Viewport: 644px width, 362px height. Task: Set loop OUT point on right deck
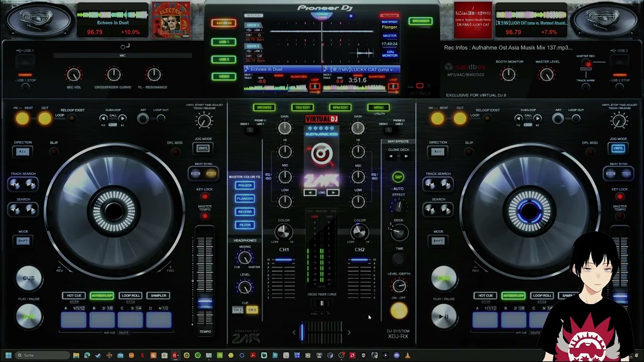click(460, 118)
